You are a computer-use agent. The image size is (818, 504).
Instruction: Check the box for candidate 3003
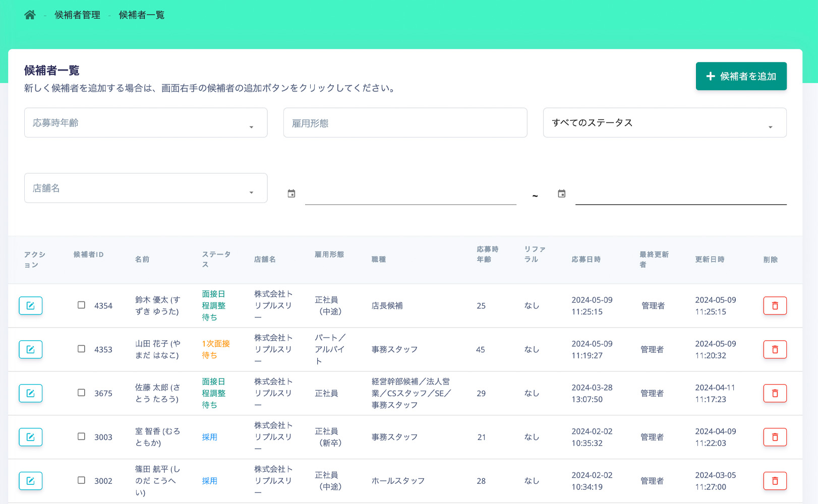[81, 436]
